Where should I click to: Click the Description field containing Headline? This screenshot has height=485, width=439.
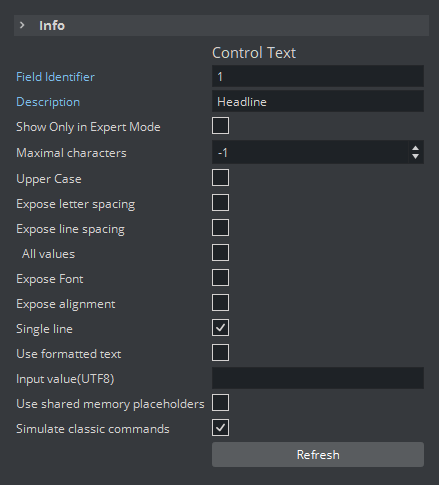coord(318,101)
